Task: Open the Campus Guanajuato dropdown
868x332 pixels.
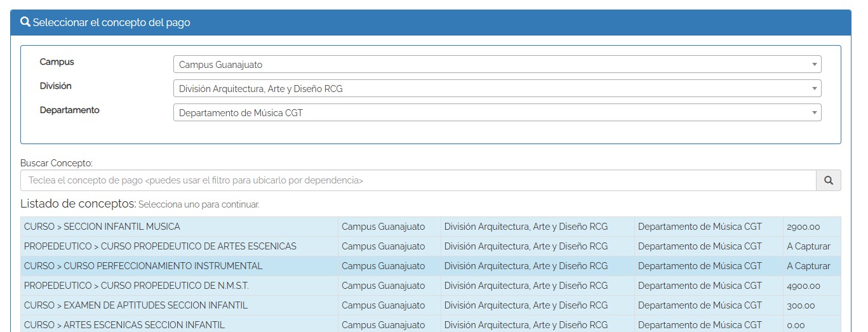Action: coord(497,64)
